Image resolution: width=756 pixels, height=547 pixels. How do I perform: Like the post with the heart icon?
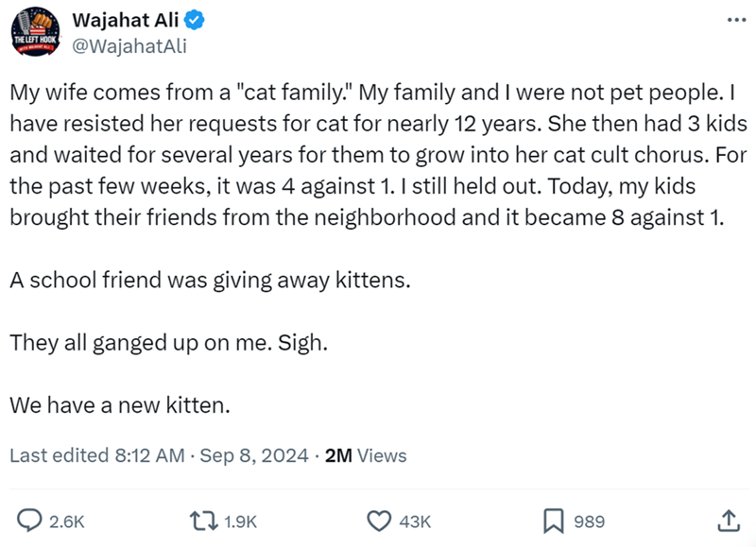tap(379, 520)
